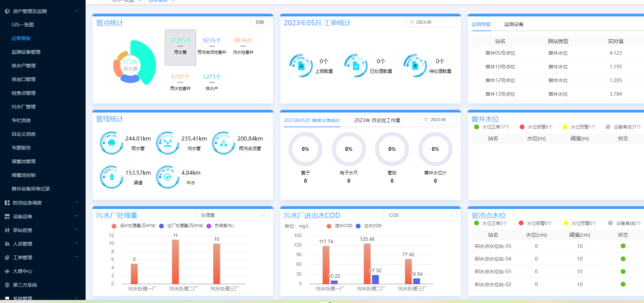Screen dimensions: 644x303
Task: Open 调蓄池控制 in the sidebar
Action: [24, 175]
